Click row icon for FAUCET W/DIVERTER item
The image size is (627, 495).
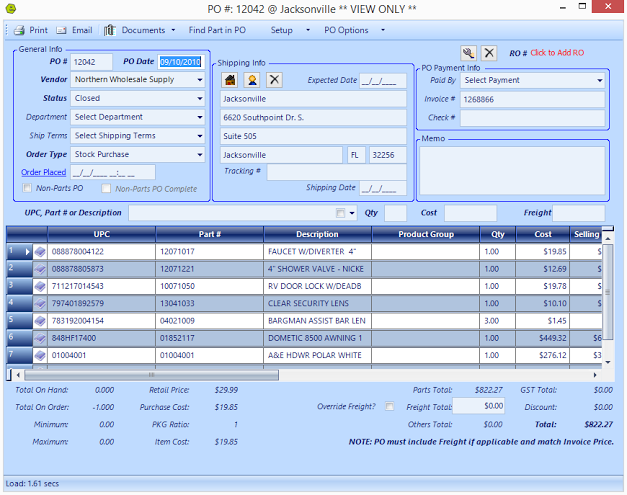point(41,252)
